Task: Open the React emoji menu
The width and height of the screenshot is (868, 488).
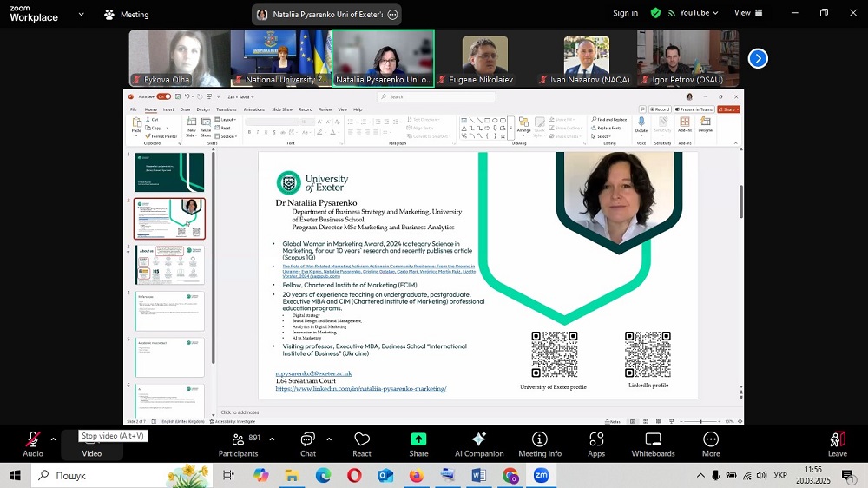Action: (x=362, y=444)
